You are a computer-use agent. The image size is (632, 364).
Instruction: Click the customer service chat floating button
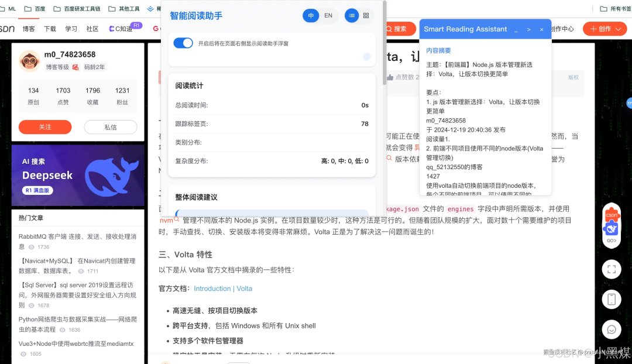(x=612, y=329)
